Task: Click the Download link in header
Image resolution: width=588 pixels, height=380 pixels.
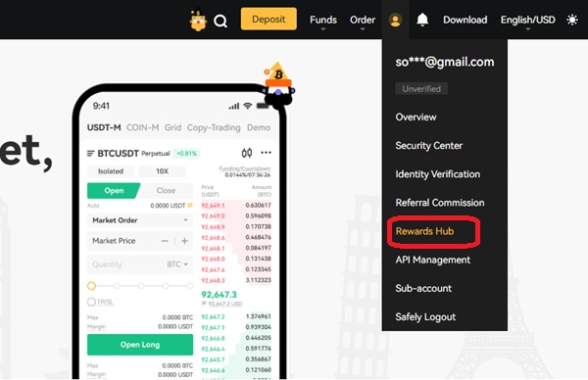Action: [465, 20]
